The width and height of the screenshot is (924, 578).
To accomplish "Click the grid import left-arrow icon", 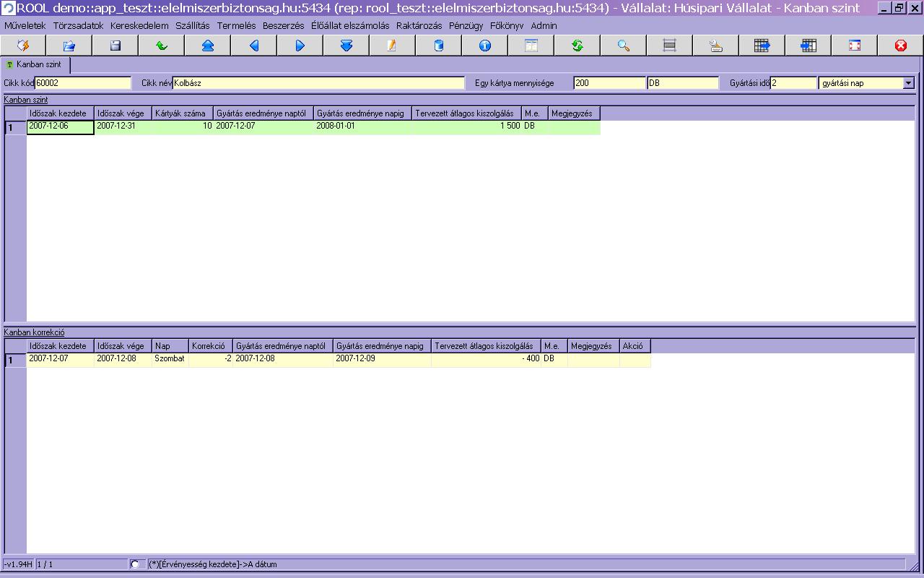I will point(808,46).
